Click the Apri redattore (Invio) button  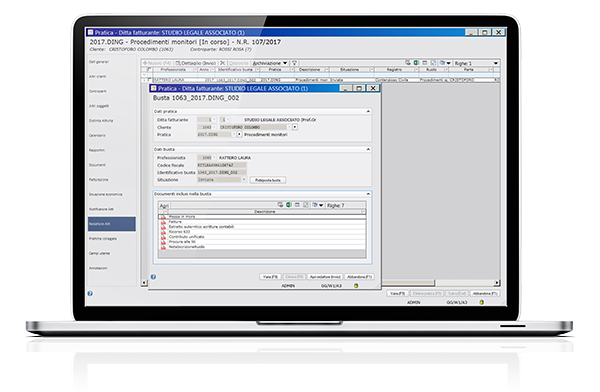point(325,277)
